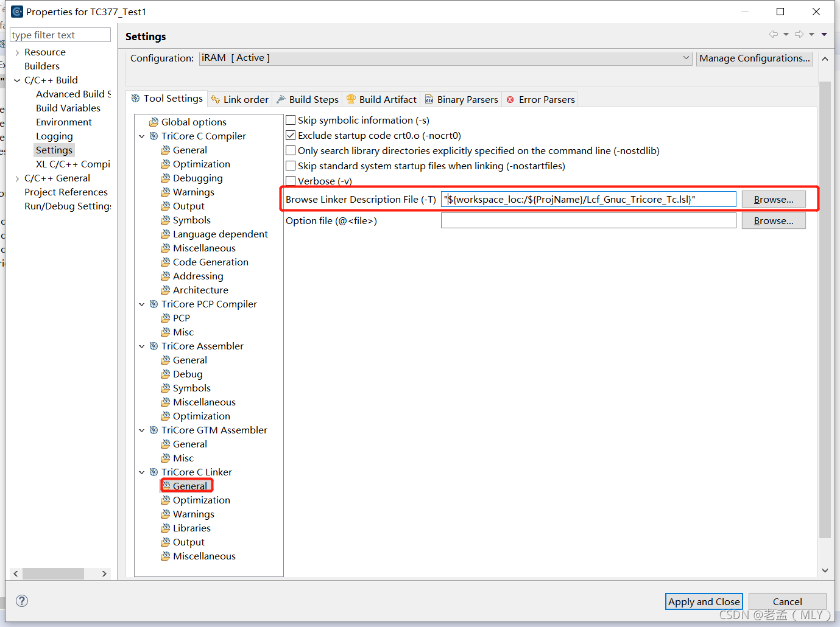
Task: Collapse the TriCore Assembler node
Action: [142, 346]
